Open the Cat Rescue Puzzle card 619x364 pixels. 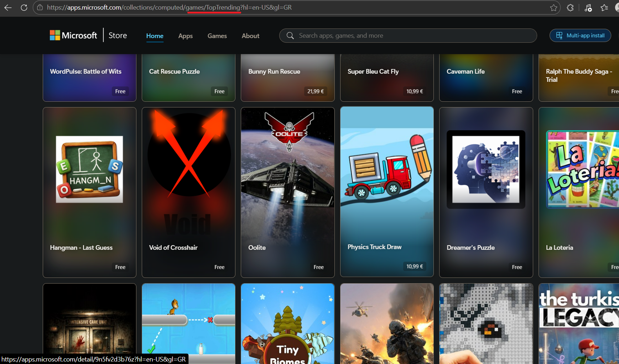[188, 78]
